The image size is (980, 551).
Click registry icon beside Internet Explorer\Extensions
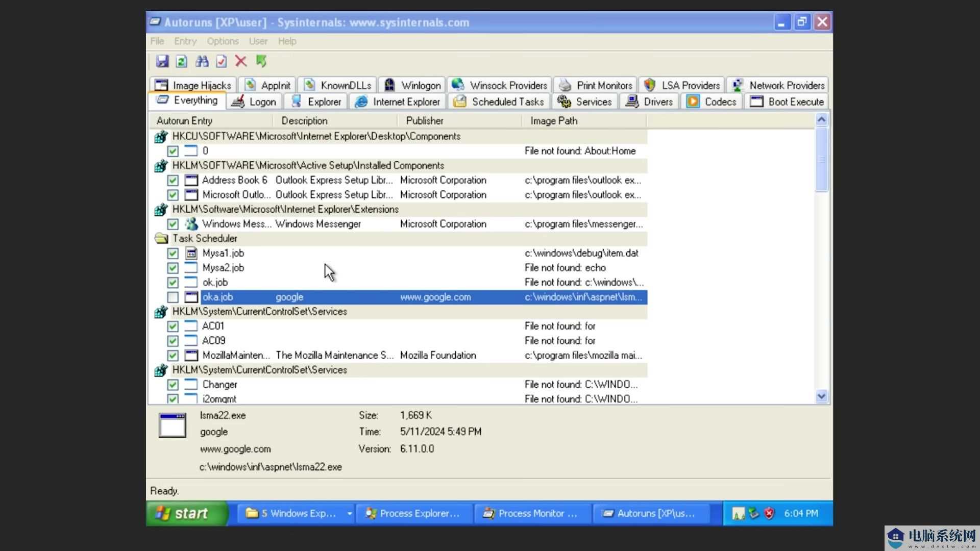point(161,209)
